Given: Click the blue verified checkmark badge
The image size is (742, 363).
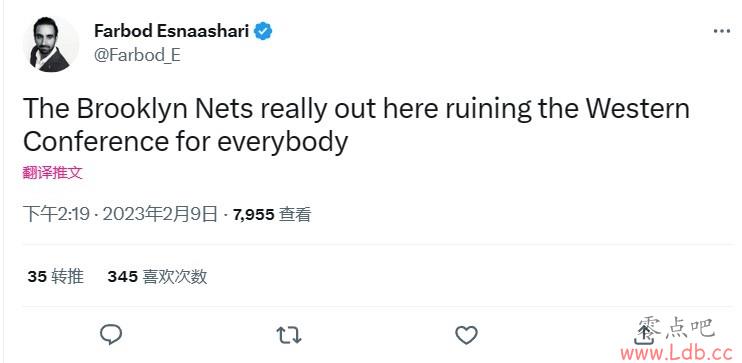Looking at the screenshot, I should click(x=263, y=31).
